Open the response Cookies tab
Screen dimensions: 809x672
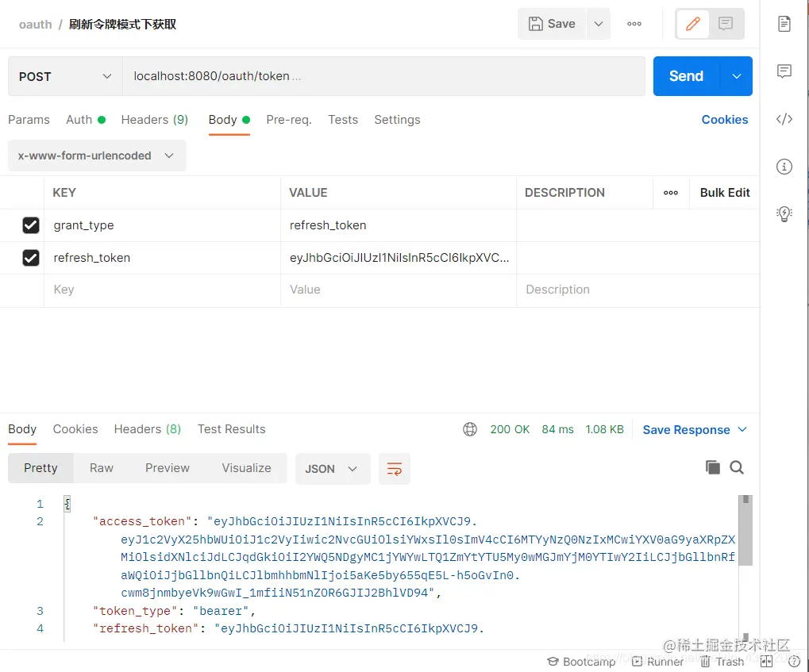[75, 429]
